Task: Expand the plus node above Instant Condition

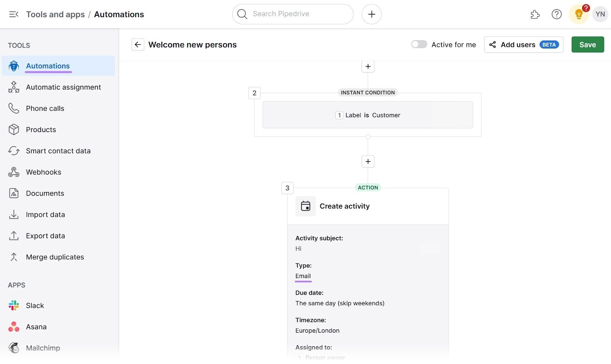Action: pyautogui.click(x=368, y=66)
